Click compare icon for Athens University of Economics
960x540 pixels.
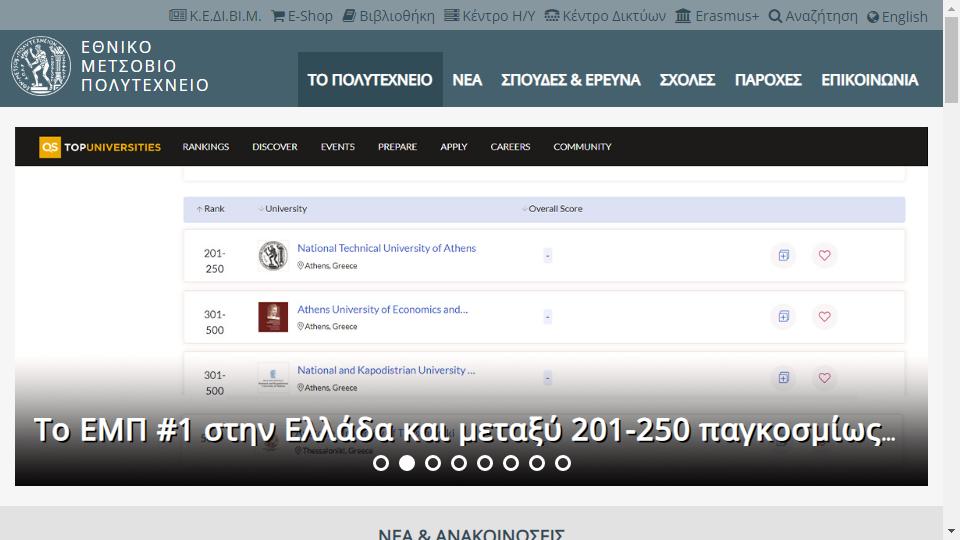tap(784, 317)
